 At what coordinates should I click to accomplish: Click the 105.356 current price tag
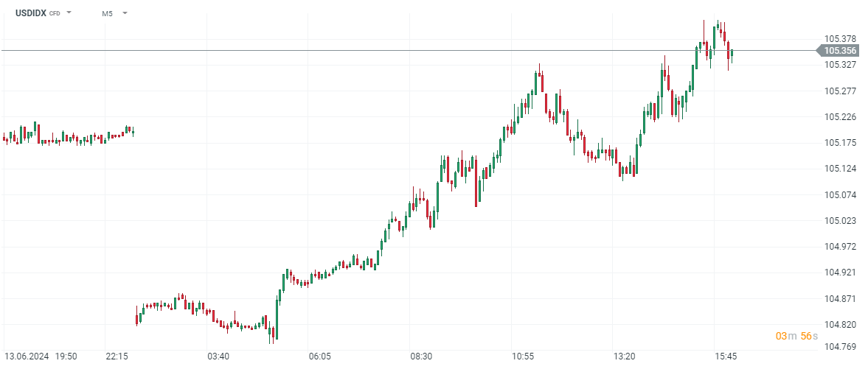coord(840,51)
